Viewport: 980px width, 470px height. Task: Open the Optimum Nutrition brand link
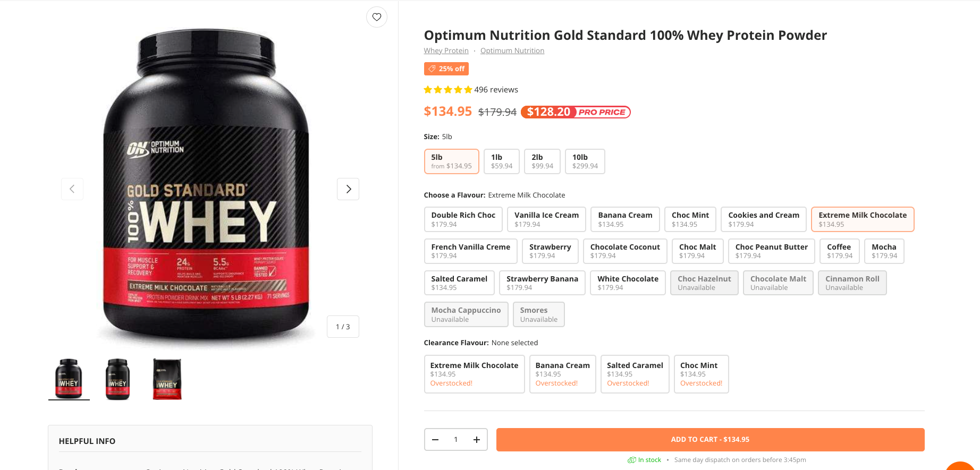pyautogui.click(x=512, y=51)
